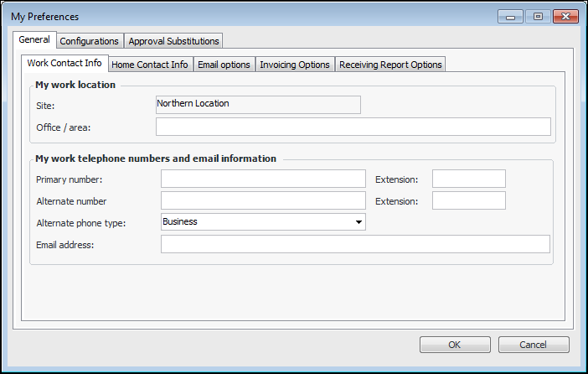The height and width of the screenshot is (374, 588).
Task: Open Receiving Report Options tab
Action: click(389, 65)
